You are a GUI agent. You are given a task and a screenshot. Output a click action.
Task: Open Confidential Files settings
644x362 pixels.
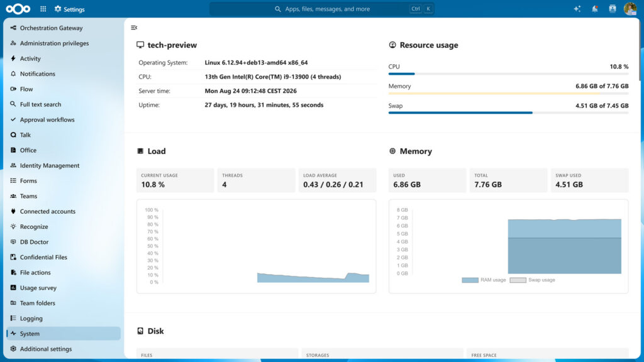(64, 257)
